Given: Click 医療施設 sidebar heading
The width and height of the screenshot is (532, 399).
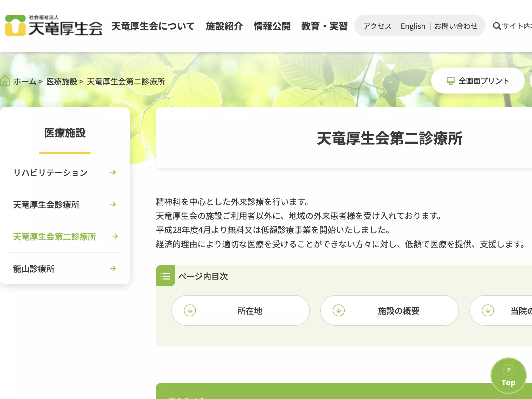Looking at the screenshot, I should (x=65, y=133).
